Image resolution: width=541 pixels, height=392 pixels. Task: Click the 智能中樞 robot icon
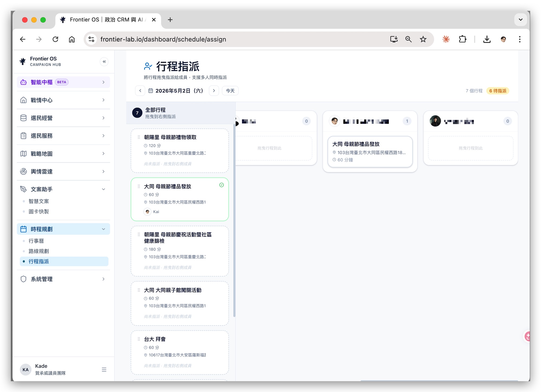coord(24,82)
